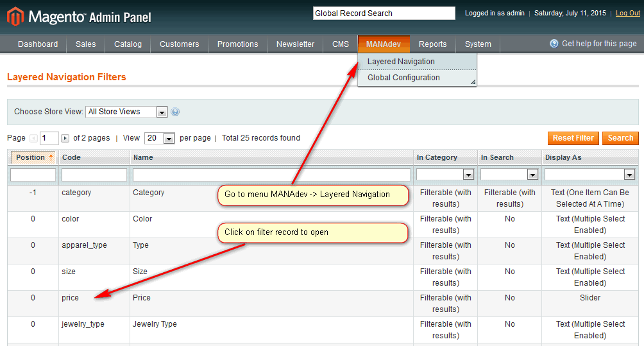Screen dimensions: 644x346
Task: Open the In Category filter dropdown
Action: [445, 175]
